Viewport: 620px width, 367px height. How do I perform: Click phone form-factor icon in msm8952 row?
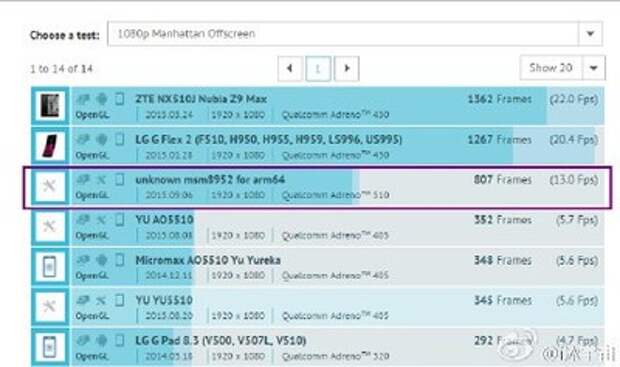point(119,179)
